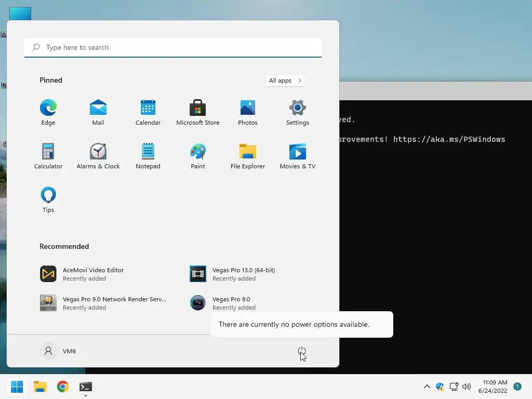The image size is (532, 399).
Task: Click the Pinned section heading
Action: [51, 80]
